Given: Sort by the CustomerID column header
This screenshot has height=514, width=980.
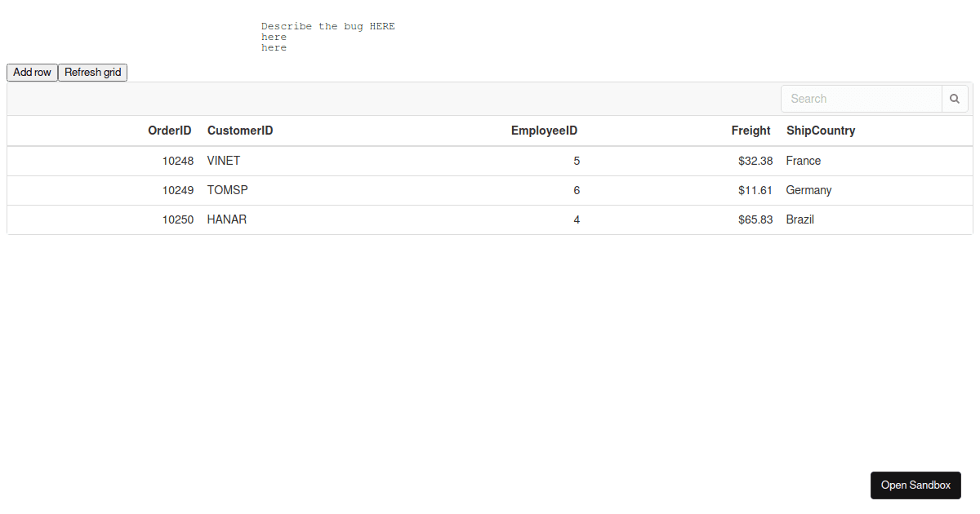Looking at the screenshot, I should (240, 131).
